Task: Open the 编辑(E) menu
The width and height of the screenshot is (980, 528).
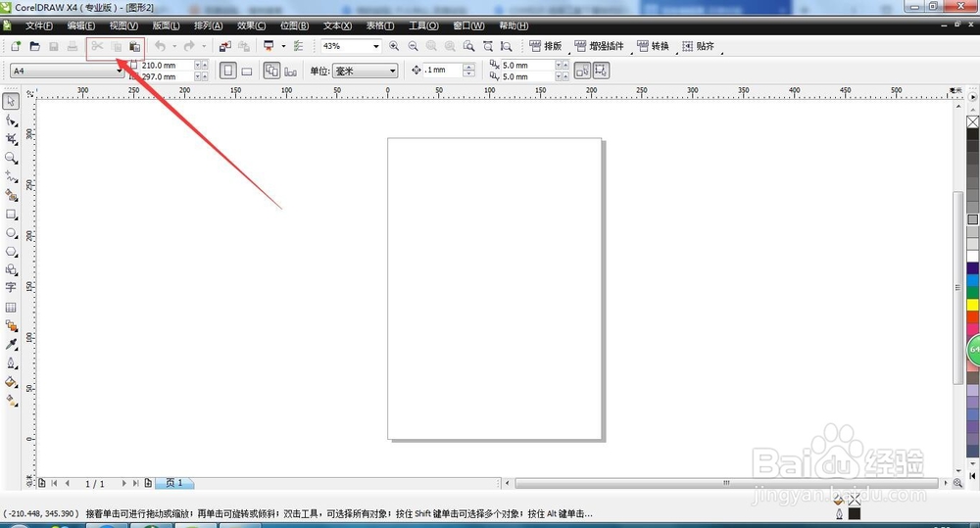Action: [81, 25]
